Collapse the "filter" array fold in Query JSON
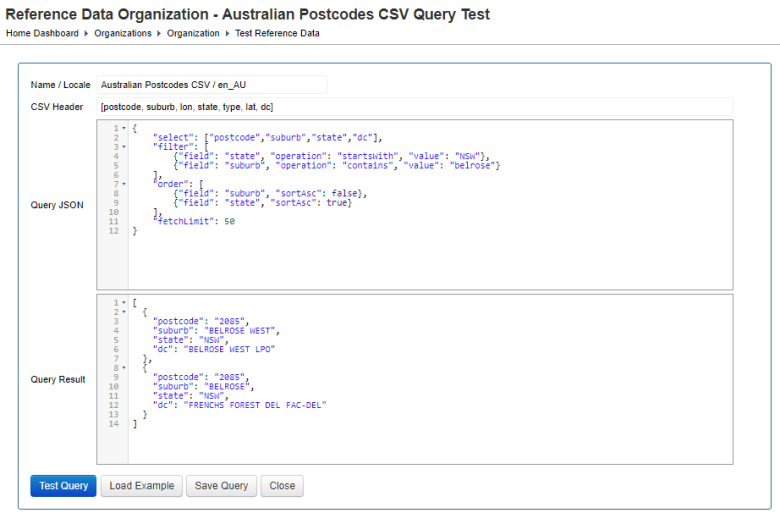Screen dimensions: 780x513 pyautogui.click(x=124, y=146)
